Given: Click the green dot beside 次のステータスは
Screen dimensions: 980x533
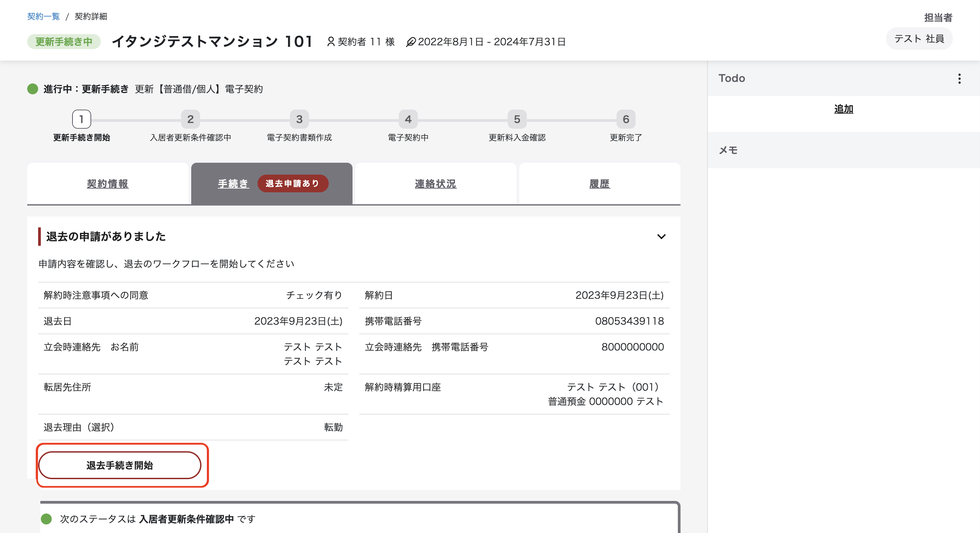Looking at the screenshot, I should pyautogui.click(x=46, y=519).
